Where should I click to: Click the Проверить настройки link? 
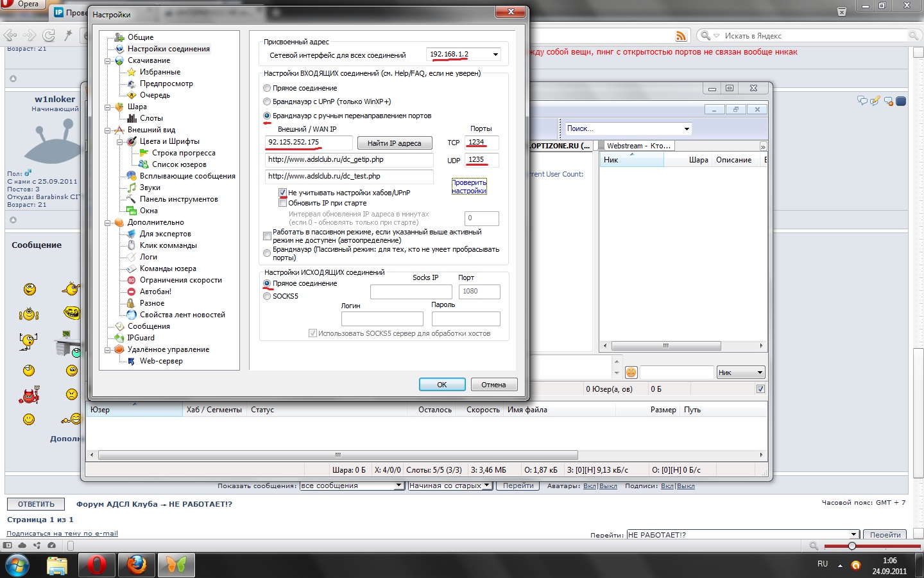469,187
